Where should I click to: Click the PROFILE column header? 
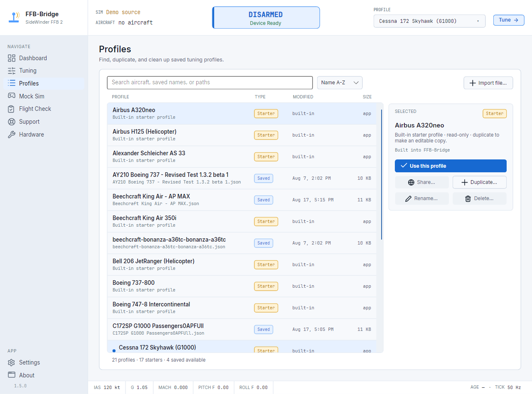tap(121, 97)
